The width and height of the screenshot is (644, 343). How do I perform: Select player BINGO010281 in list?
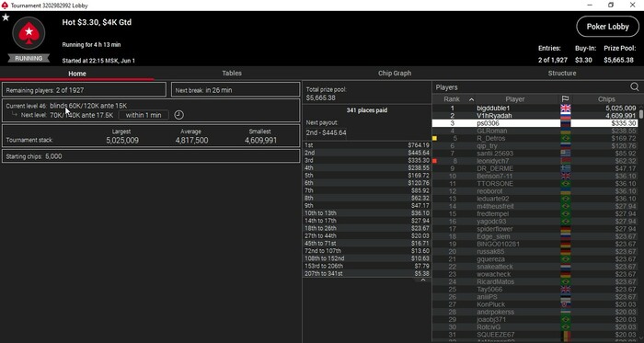click(535, 244)
